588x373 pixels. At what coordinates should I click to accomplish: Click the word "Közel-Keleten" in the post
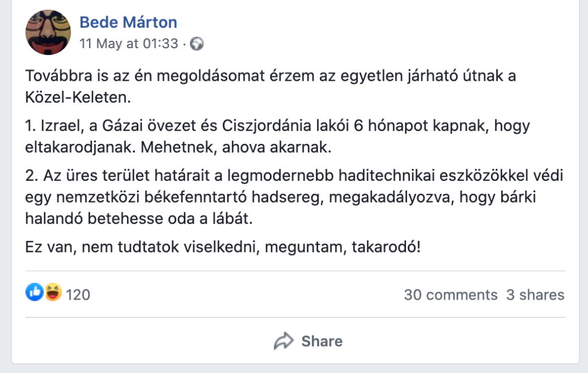78,98
